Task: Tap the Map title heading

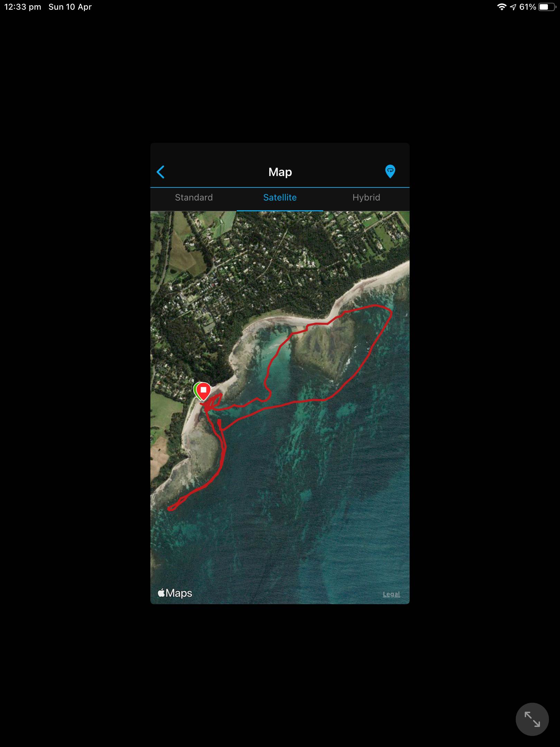Action: click(x=280, y=172)
